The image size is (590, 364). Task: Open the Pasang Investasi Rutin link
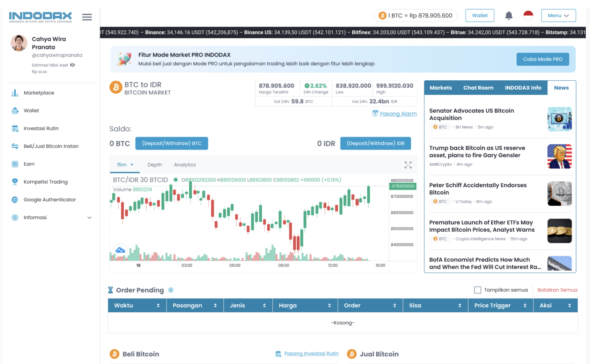pos(311,354)
